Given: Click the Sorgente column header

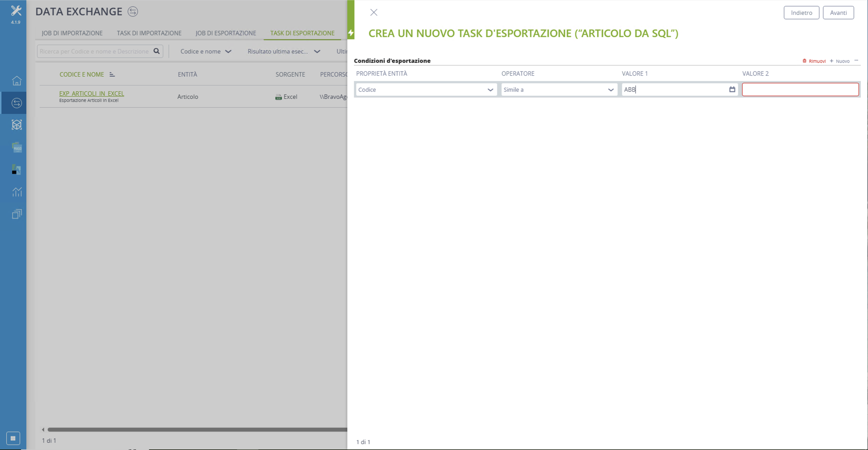Looking at the screenshot, I should pos(290,74).
